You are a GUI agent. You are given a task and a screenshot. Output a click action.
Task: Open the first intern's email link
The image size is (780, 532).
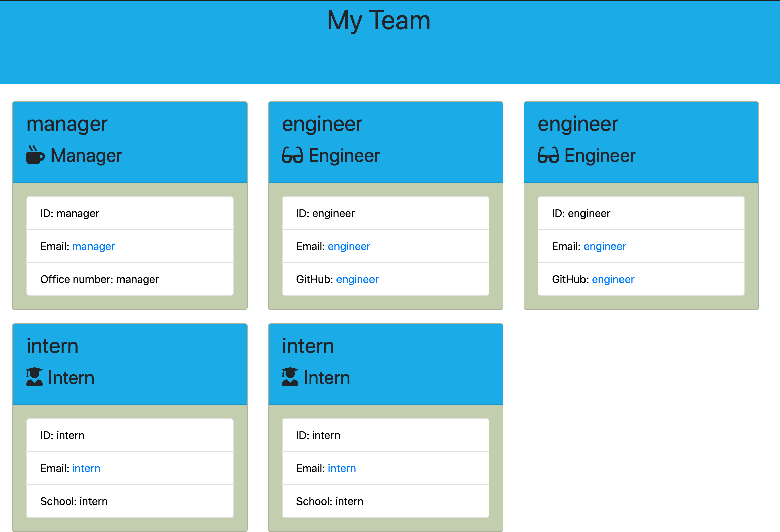(x=86, y=468)
